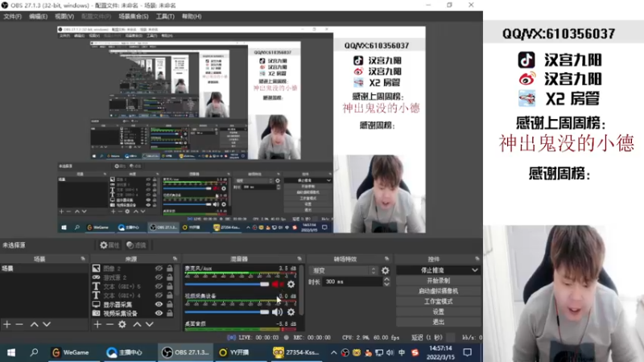Toggle lock on 图像 2 source
The width and height of the screenshot is (644, 362).
point(170,269)
